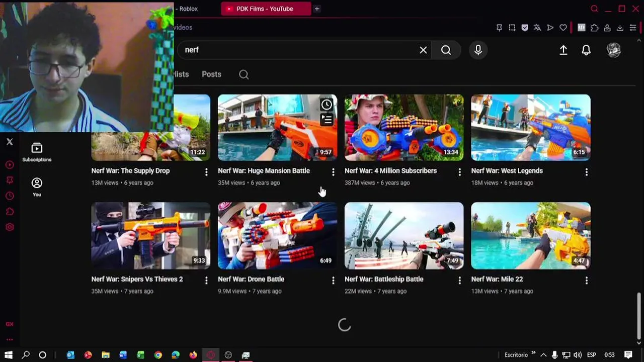Image resolution: width=644 pixels, height=362 pixels.
Task: Click the profile account icon in the toolbar
Action: 607,28
